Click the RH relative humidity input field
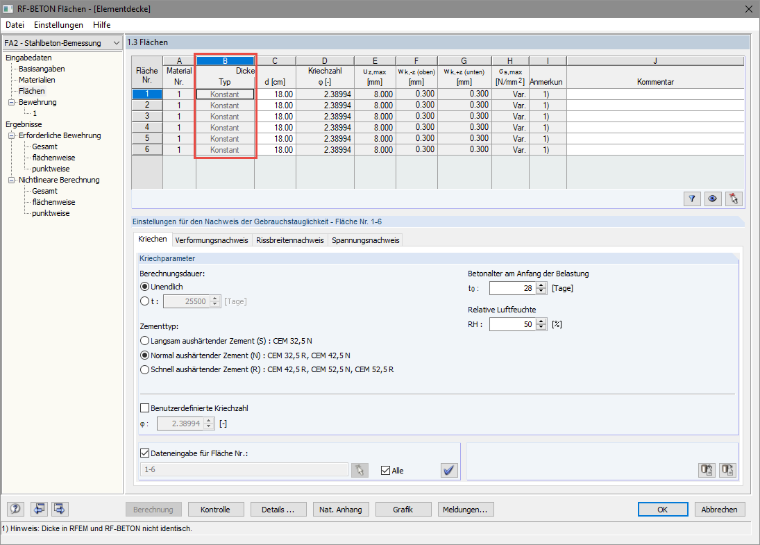 coord(512,324)
